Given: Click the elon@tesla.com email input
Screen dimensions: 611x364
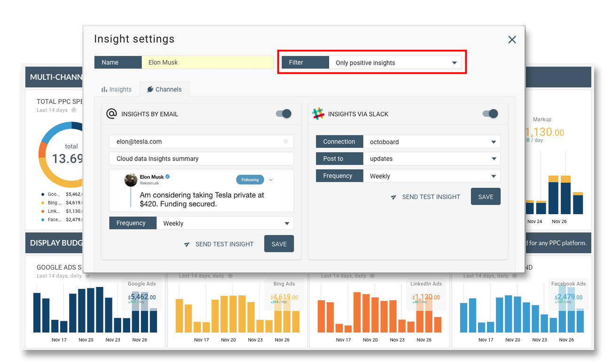Looking at the screenshot, I should (201, 141).
